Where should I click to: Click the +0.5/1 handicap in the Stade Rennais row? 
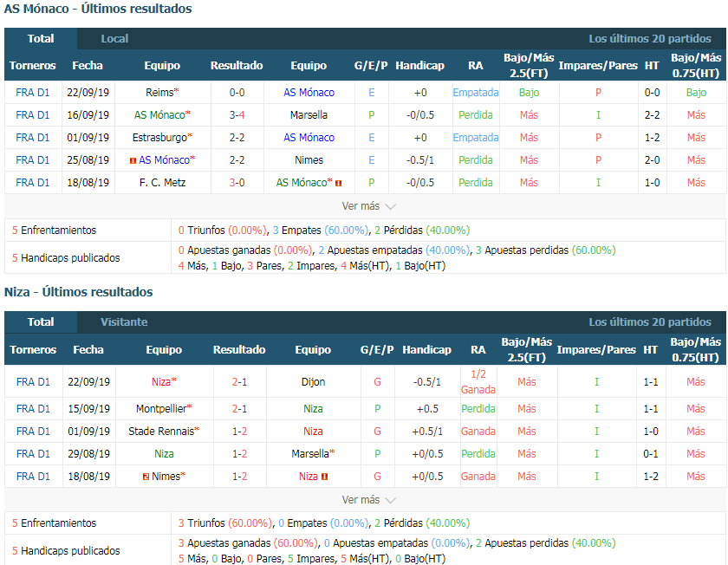tap(427, 432)
